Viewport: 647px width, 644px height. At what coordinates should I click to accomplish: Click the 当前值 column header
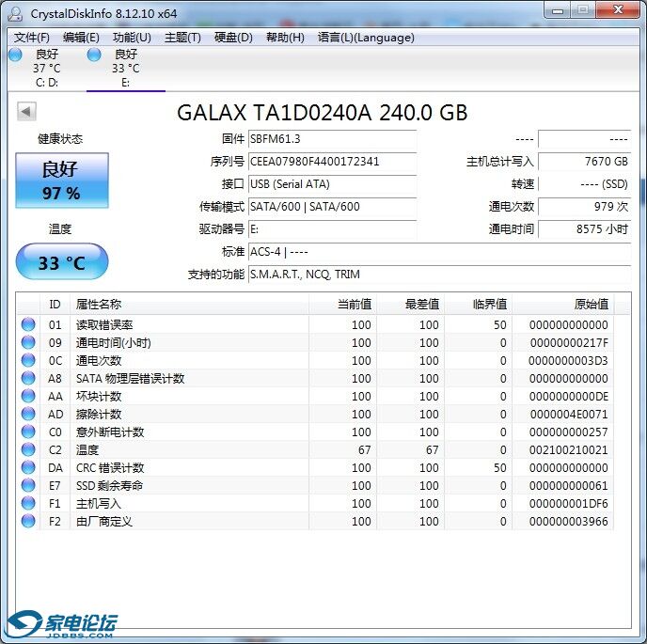pyautogui.click(x=343, y=305)
